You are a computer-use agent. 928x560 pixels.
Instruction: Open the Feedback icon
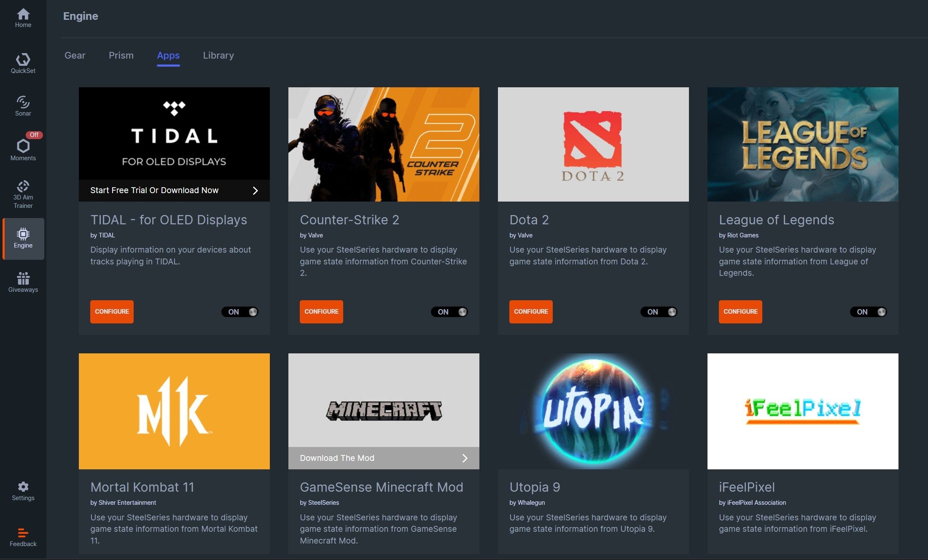coord(23,537)
